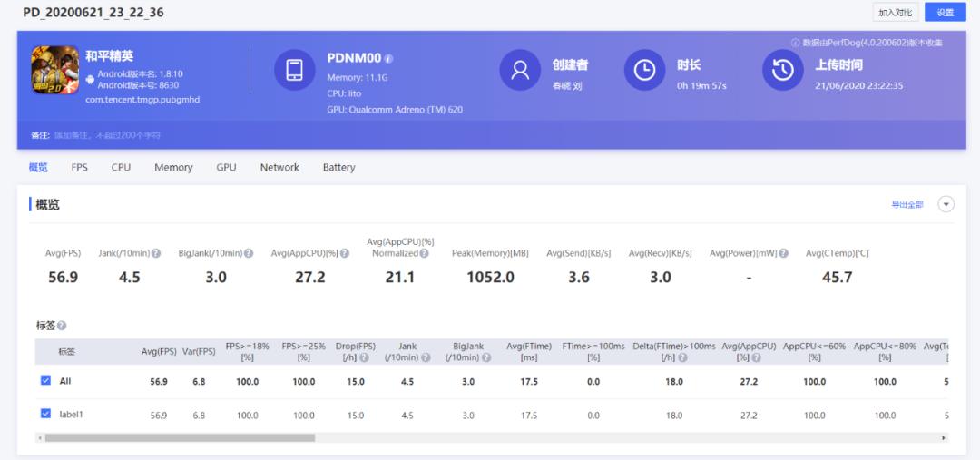
Task: Click the Android icon beside version name
Action: coord(90,80)
